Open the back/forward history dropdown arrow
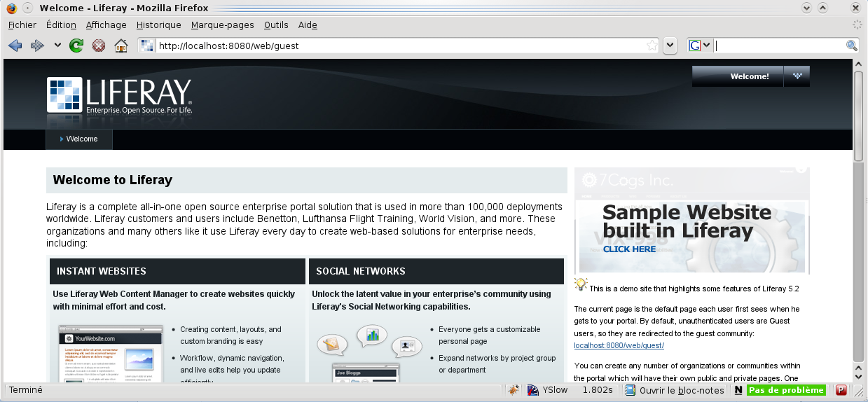The width and height of the screenshot is (868, 402). 57,46
